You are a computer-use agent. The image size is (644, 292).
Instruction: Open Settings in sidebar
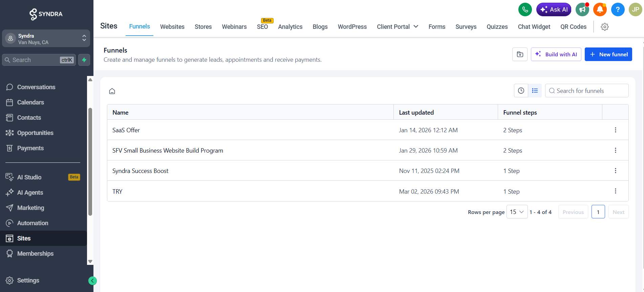[x=28, y=280]
